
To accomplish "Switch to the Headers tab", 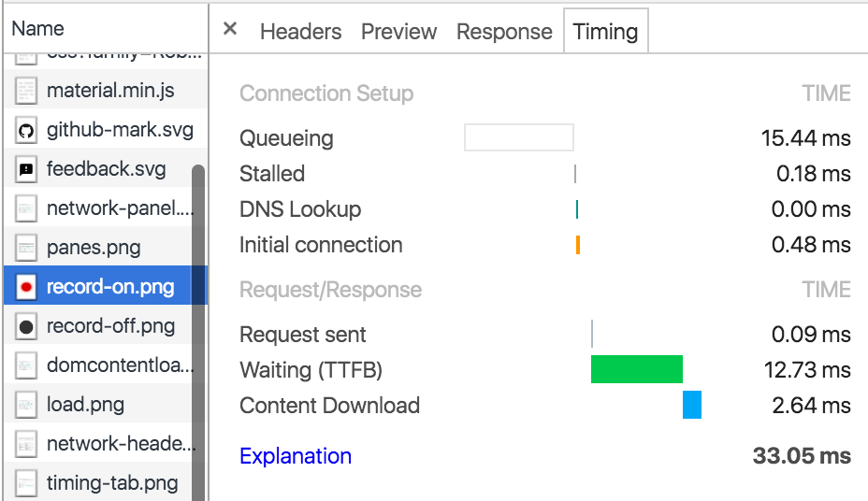I will point(300,32).
